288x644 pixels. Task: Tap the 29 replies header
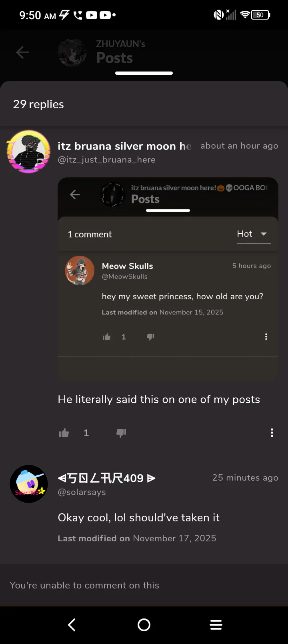pos(38,104)
